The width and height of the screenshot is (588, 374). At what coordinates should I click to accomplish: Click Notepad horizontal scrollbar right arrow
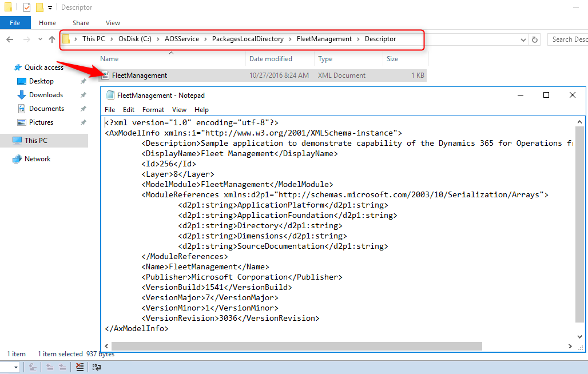pyautogui.click(x=570, y=347)
